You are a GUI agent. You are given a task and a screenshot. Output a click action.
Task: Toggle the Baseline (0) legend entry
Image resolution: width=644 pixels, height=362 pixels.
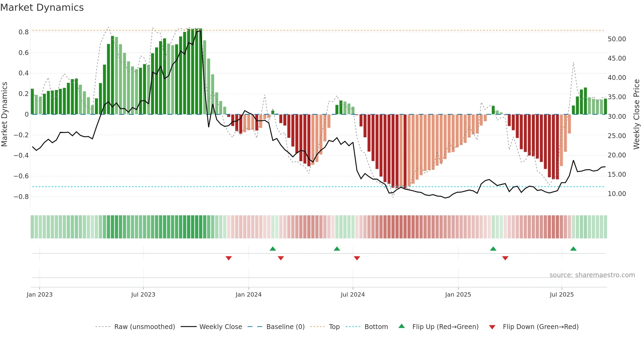click(x=276, y=327)
